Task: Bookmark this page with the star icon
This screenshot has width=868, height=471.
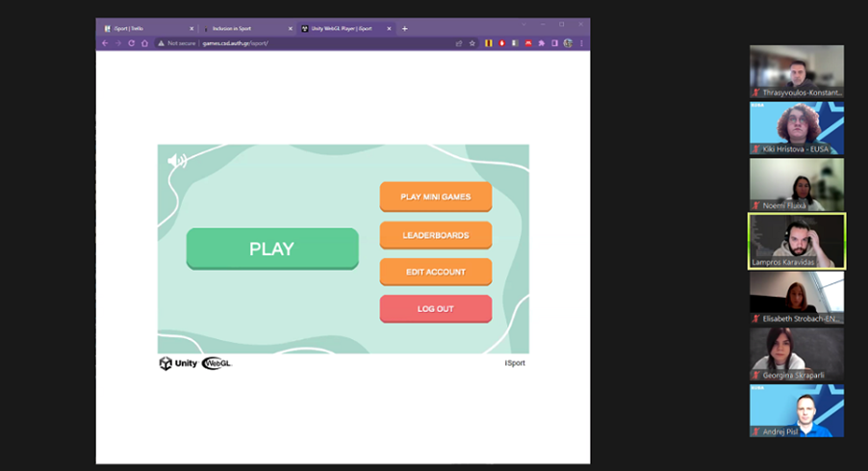Action: (472, 43)
